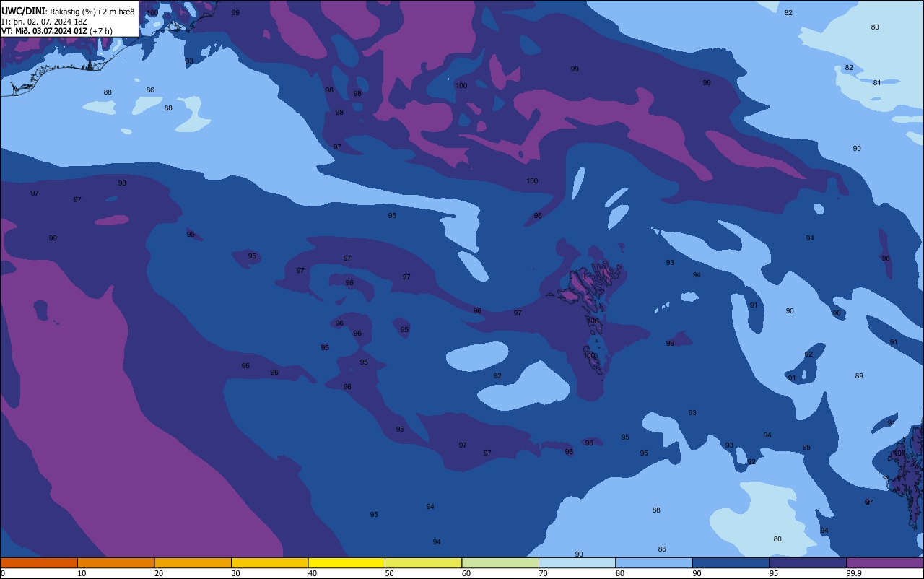Image resolution: width=924 pixels, height=579 pixels.
Task: Choose the 30–40 gold legend swatch
Action: tap(269, 562)
